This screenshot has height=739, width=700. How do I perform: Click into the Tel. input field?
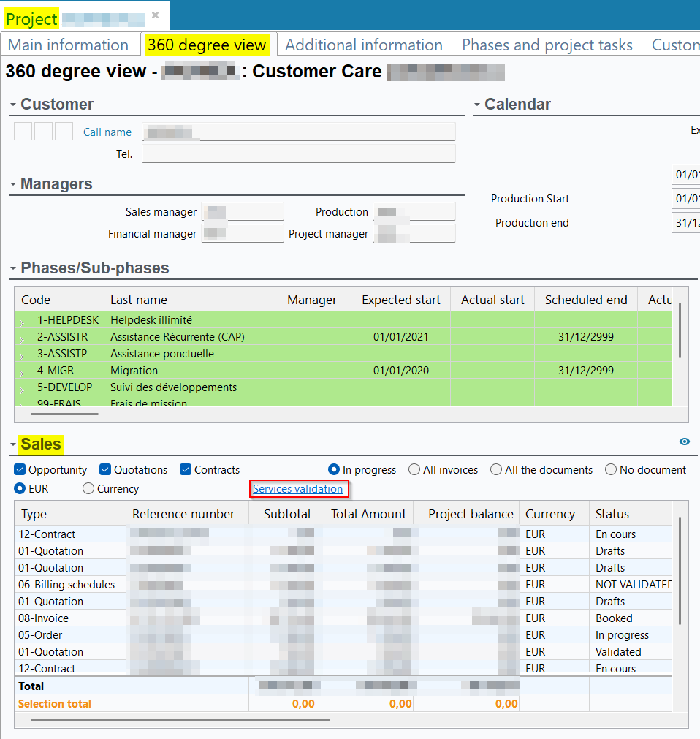point(298,154)
